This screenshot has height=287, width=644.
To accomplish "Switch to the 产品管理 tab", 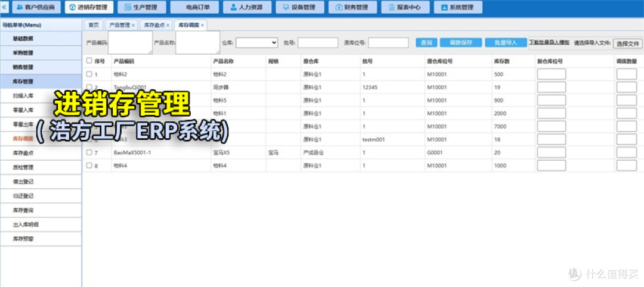I will (119, 25).
